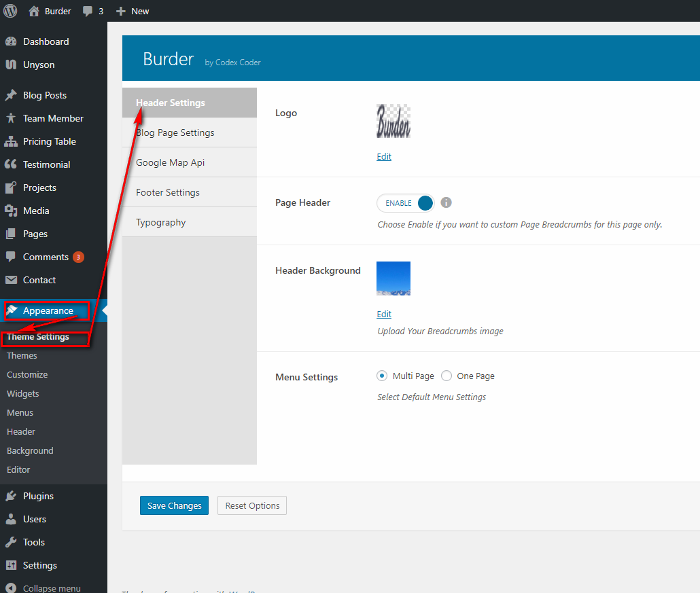Viewport: 700px width, 593px height.
Task: Click the Appearance paintbrush icon
Action: click(12, 310)
